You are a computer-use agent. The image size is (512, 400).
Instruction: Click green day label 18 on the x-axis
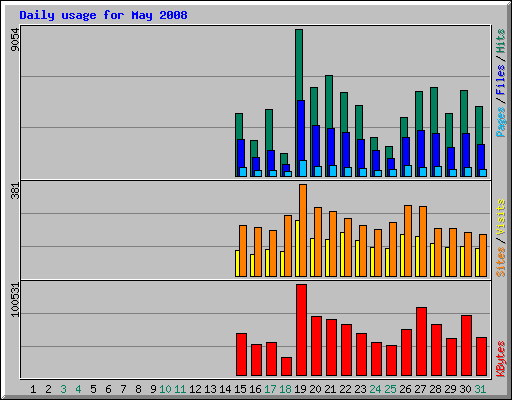pos(285,389)
